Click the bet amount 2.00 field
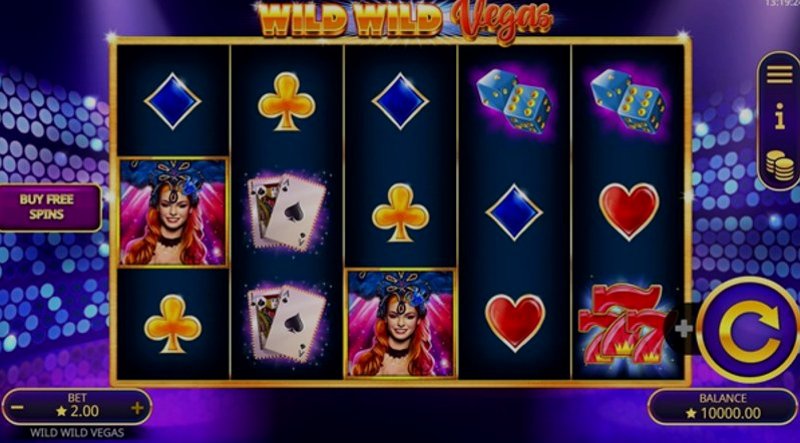 [78, 411]
